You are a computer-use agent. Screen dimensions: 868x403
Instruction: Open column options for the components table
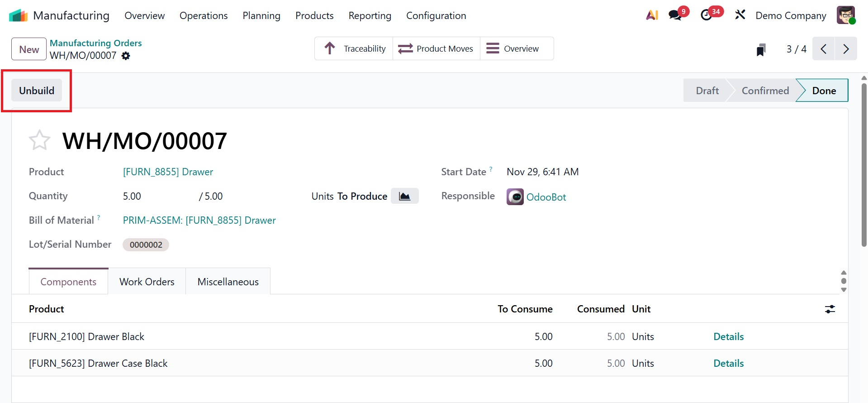pos(830,309)
